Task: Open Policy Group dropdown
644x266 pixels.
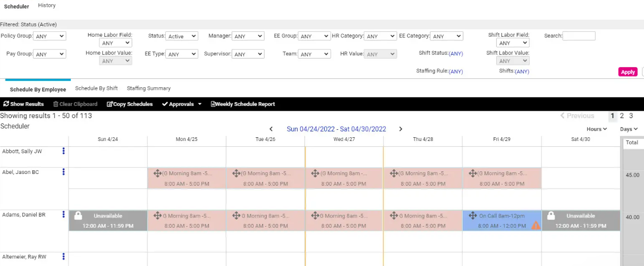Action: (x=49, y=36)
